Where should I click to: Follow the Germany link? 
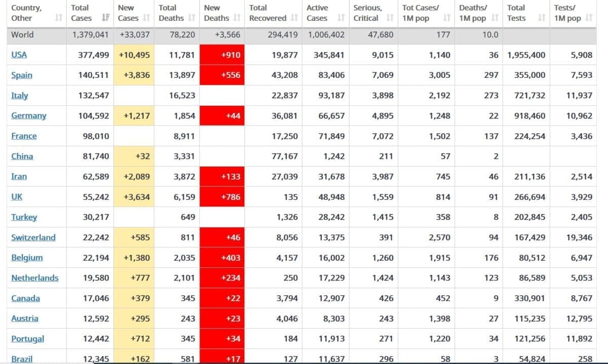[x=28, y=115]
